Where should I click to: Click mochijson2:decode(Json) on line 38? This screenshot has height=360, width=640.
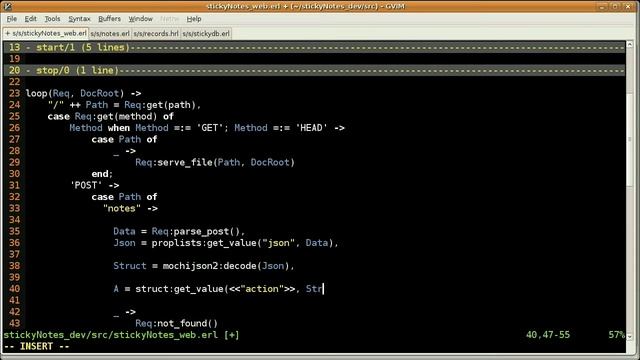(227, 266)
